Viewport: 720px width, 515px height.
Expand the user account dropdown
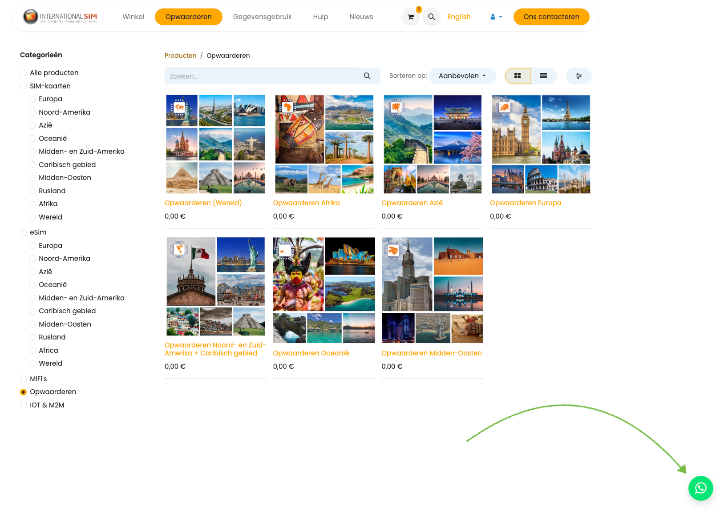click(496, 17)
